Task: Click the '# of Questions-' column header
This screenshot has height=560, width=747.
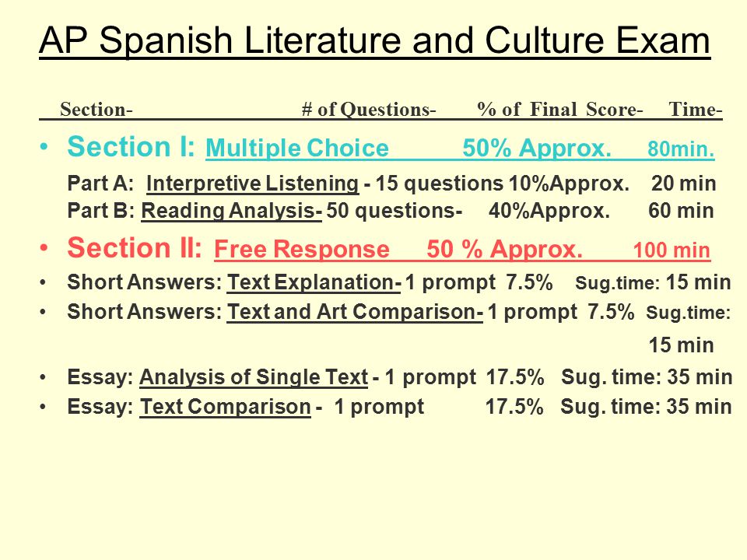Action: tap(369, 110)
